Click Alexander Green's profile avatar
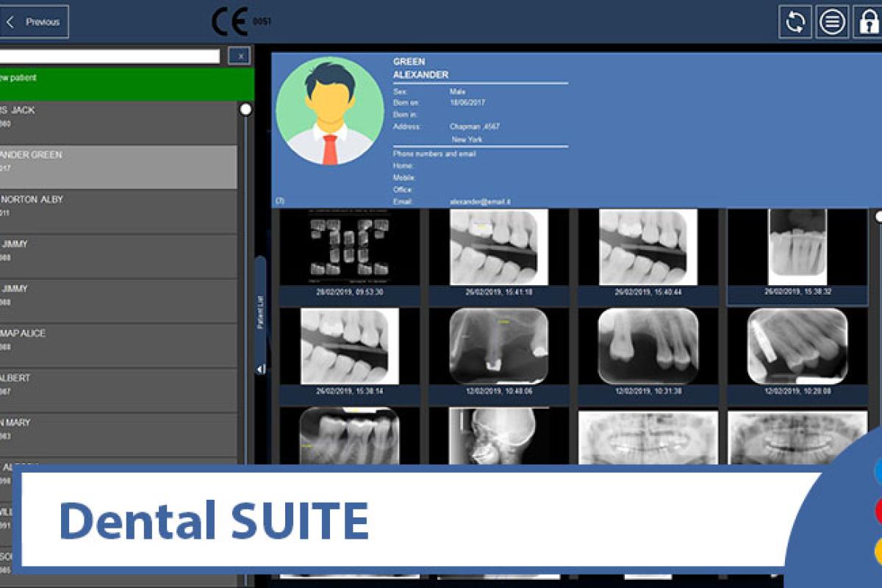882x588 pixels. (329, 111)
